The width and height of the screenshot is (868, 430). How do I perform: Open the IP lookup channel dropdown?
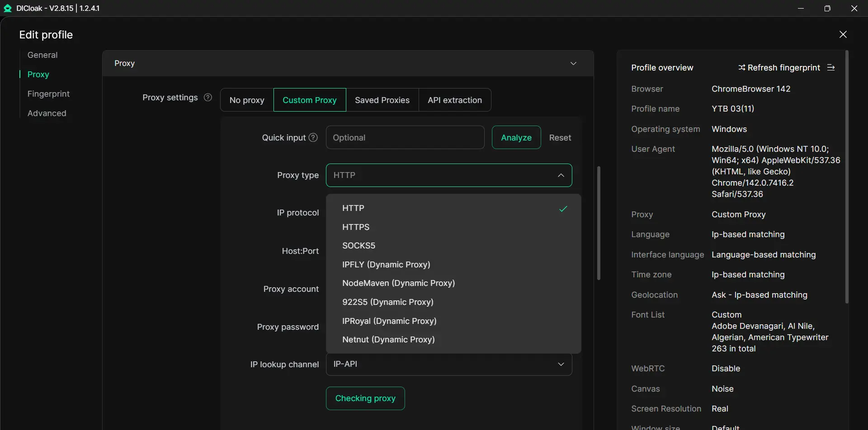(x=448, y=365)
